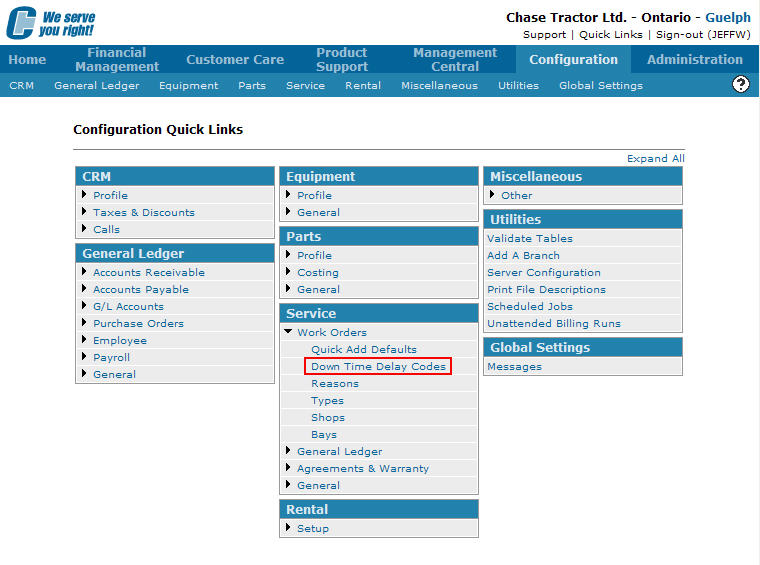Switch to Customer Care tab

coord(235,60)
